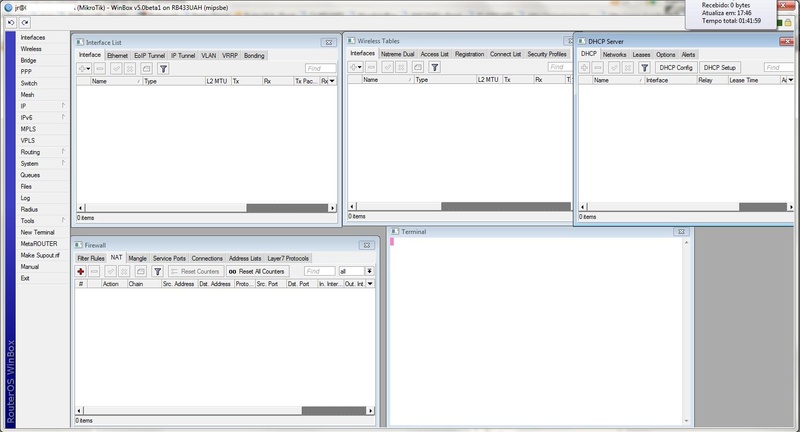Screen dimensions: 800x432
Task: Click comment icon in Firewall toolbar
Action: tap(141, 271)
